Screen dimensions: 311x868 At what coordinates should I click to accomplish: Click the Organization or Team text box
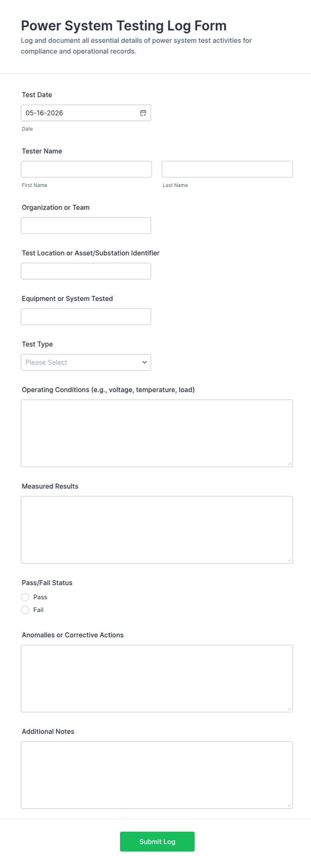coord(86,226)
